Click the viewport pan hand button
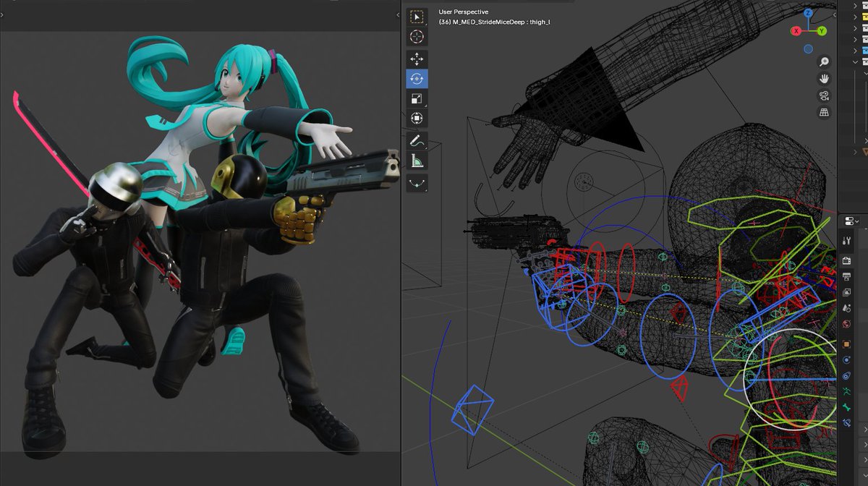 point(823,79)
